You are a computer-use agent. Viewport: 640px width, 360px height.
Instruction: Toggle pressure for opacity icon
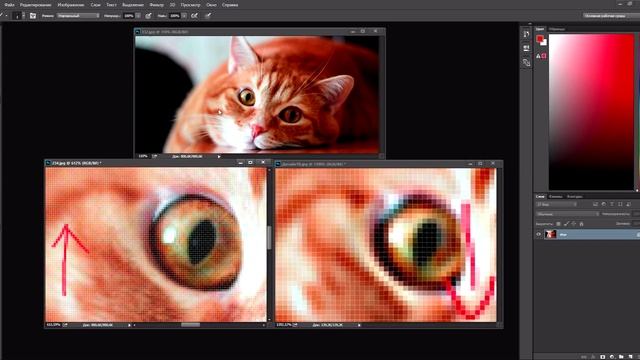click(x=149, y=16)
